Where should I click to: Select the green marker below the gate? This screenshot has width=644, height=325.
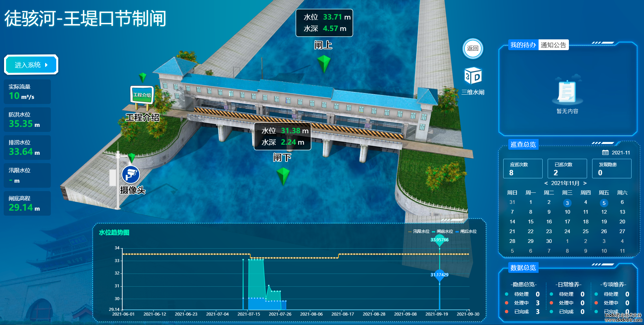283,175
